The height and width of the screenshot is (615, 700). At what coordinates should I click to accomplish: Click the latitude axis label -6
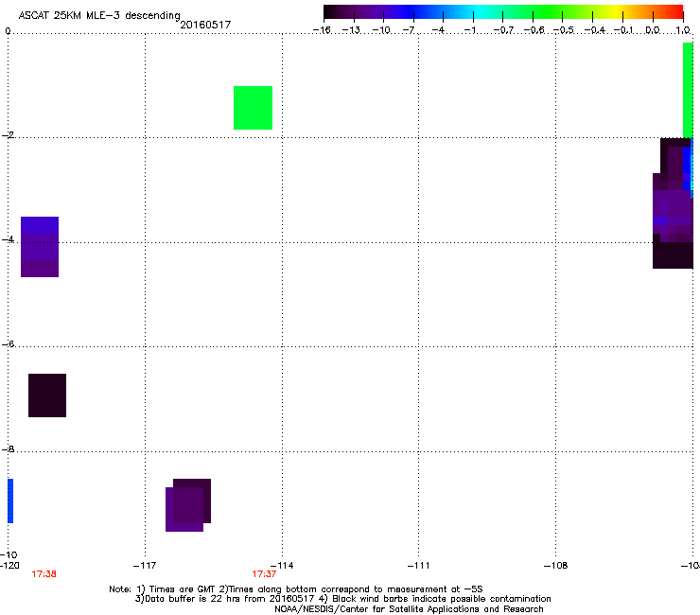[x=8, y=343]
